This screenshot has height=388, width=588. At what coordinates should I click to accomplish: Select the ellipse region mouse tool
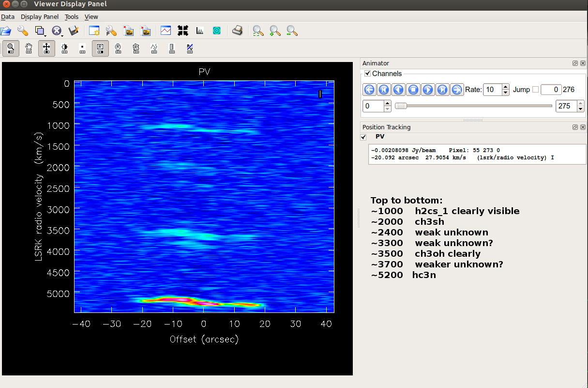coord(118,48)
